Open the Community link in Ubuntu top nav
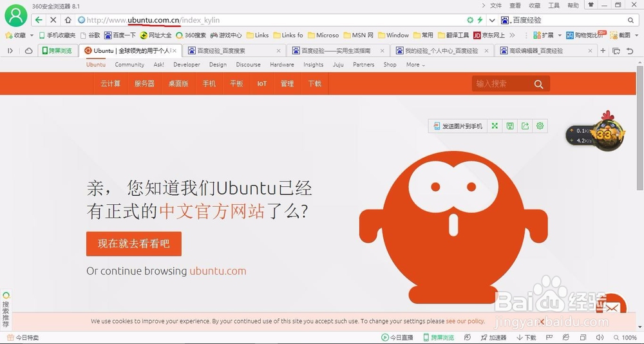The height and width of the screenshot is (344, 644). pos(129,64)
